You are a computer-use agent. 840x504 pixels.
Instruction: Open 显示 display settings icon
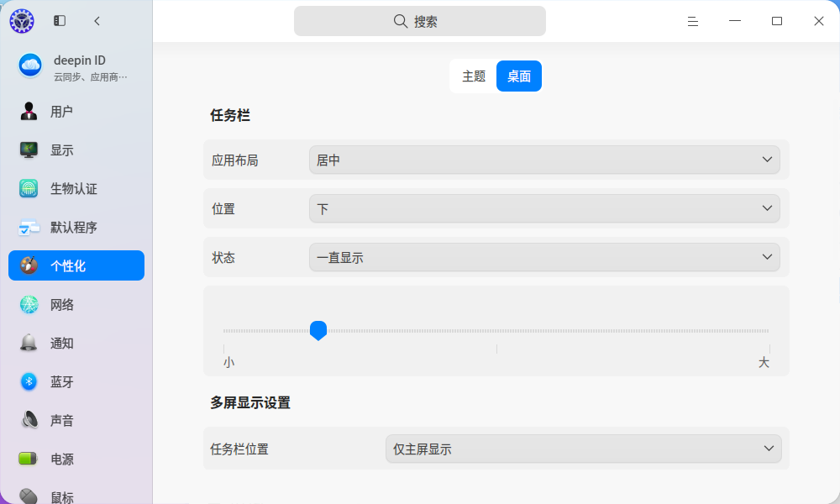[x=29, y=150]
